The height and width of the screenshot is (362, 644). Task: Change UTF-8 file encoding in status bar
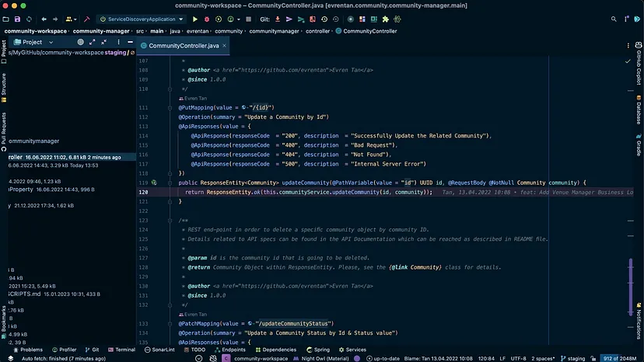click(518, 358)
